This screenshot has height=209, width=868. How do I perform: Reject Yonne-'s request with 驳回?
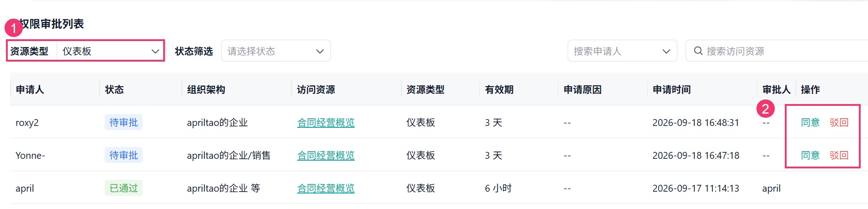click(x=839, y=155)
